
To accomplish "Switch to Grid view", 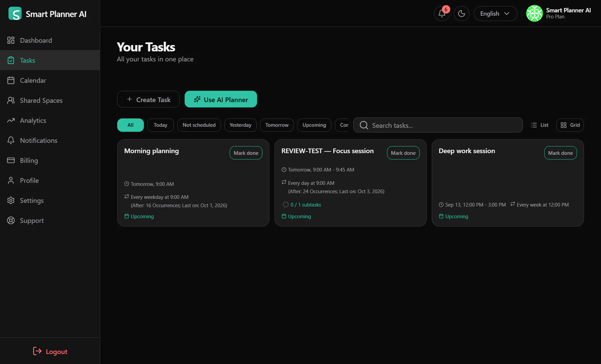I will point(570,125).
